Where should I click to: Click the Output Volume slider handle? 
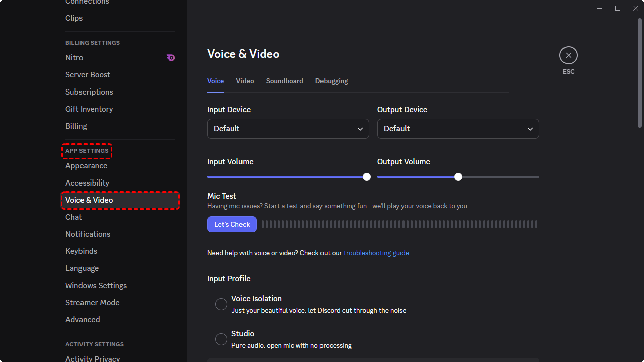coord(458,177)
